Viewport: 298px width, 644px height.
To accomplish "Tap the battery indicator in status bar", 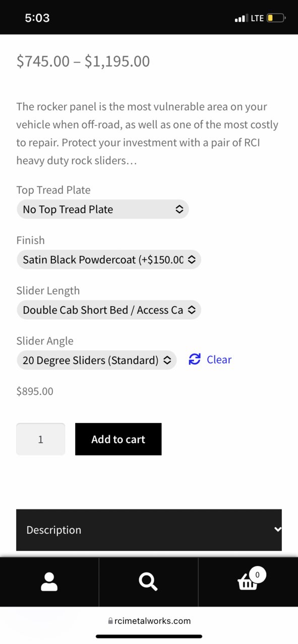I will (276, 18).
